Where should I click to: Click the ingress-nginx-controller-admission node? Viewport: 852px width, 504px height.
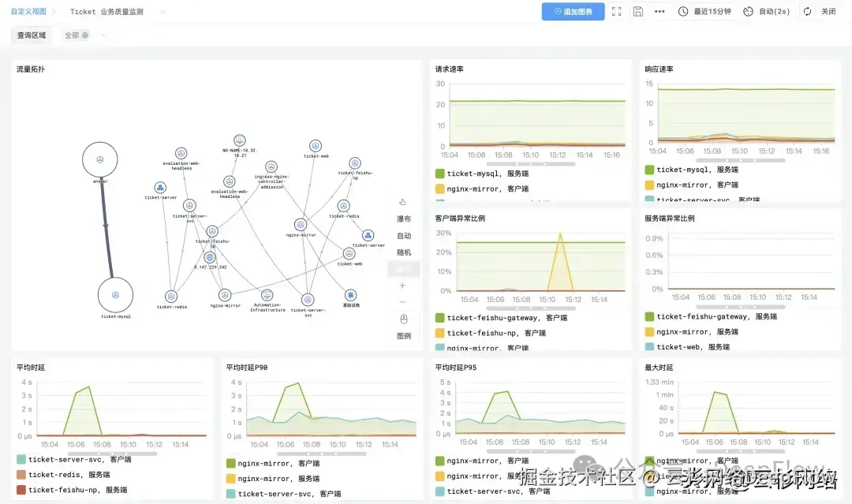coord(271,166)
